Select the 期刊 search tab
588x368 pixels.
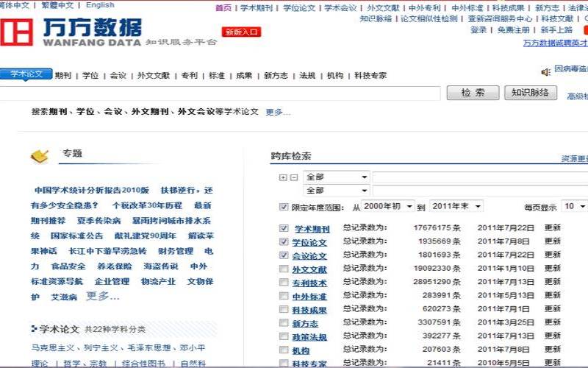click(x=63, y=76)
